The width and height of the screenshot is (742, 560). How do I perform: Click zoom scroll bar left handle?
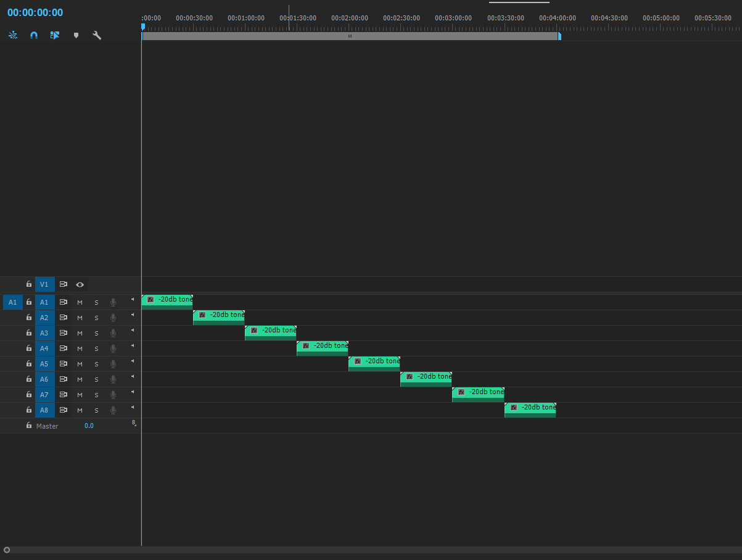pyautogui.click(x=7, y=550)
